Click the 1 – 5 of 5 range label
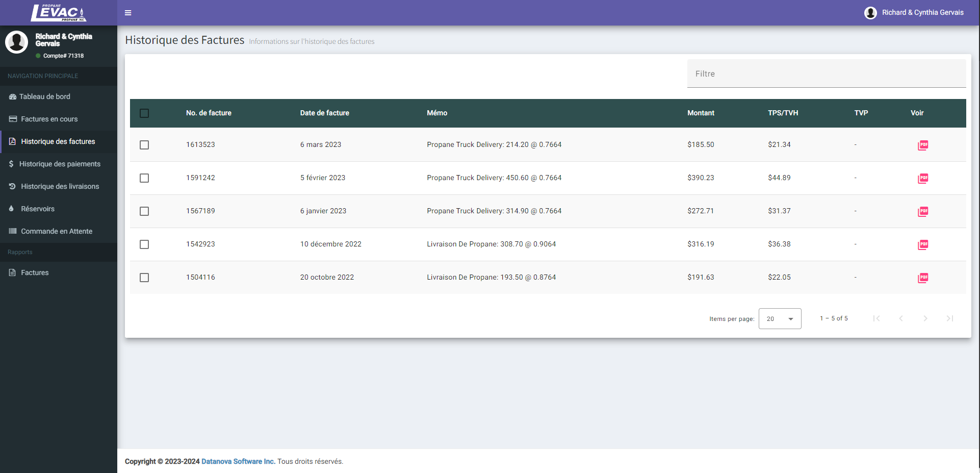 (834, 318)
